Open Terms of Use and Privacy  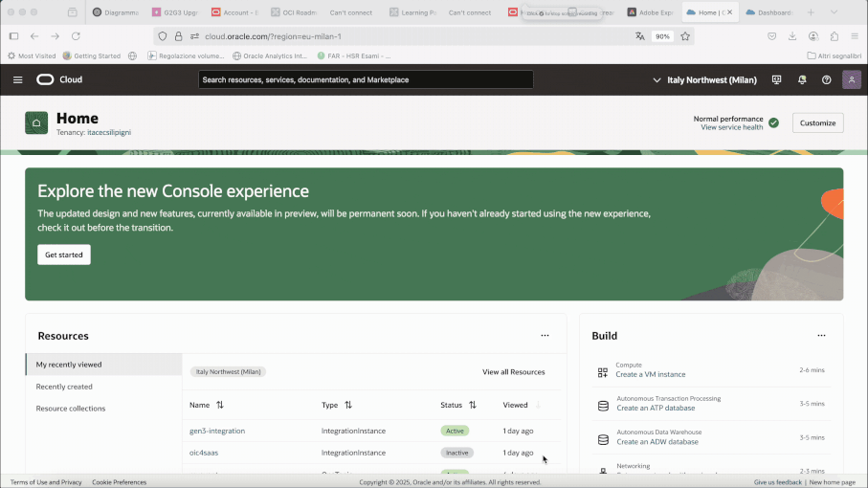(x=46, y=482)
